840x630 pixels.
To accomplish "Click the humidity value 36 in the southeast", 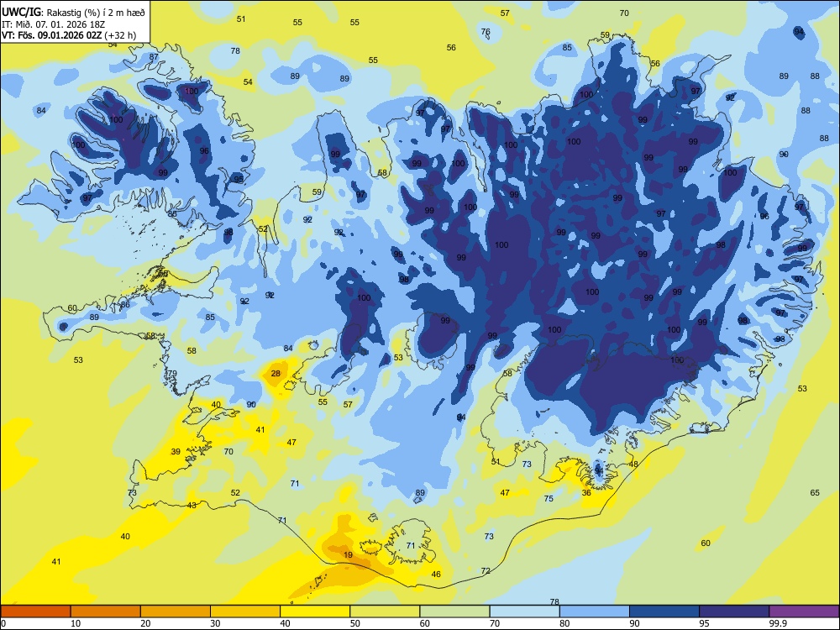I will click(x=586, y=493).
